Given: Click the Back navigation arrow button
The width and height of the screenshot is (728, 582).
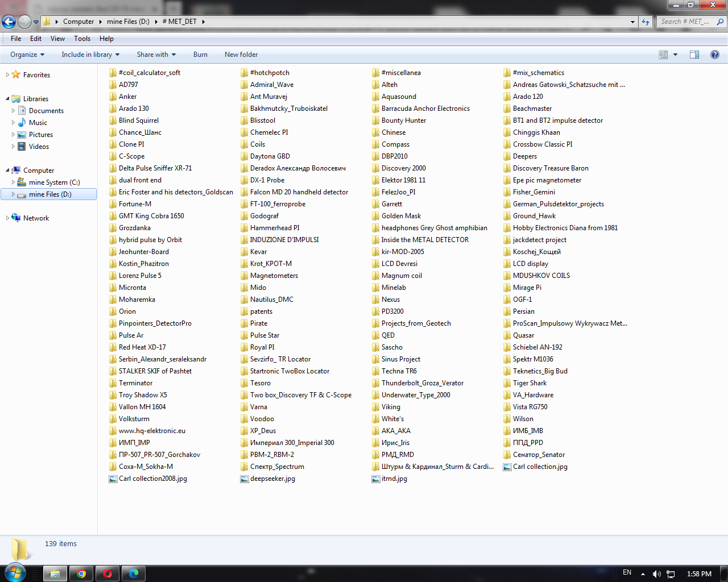Looking at the screenshot, I should click(9, 22).
